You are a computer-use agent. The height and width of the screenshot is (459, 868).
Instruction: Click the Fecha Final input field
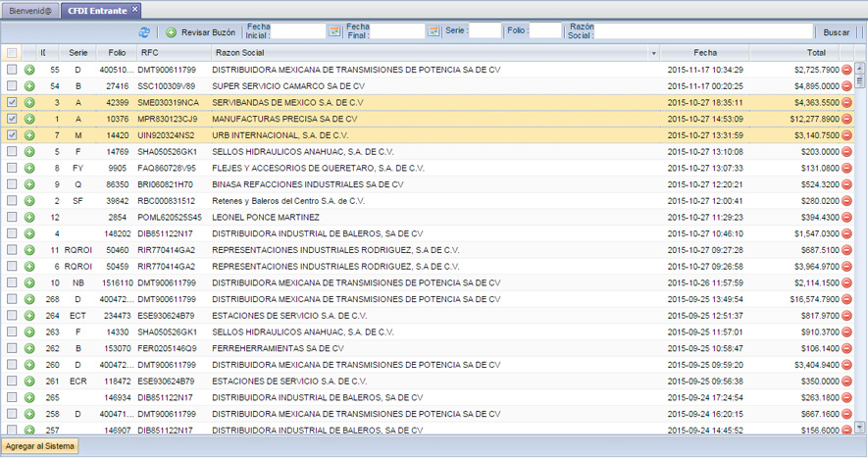(397, 31)
